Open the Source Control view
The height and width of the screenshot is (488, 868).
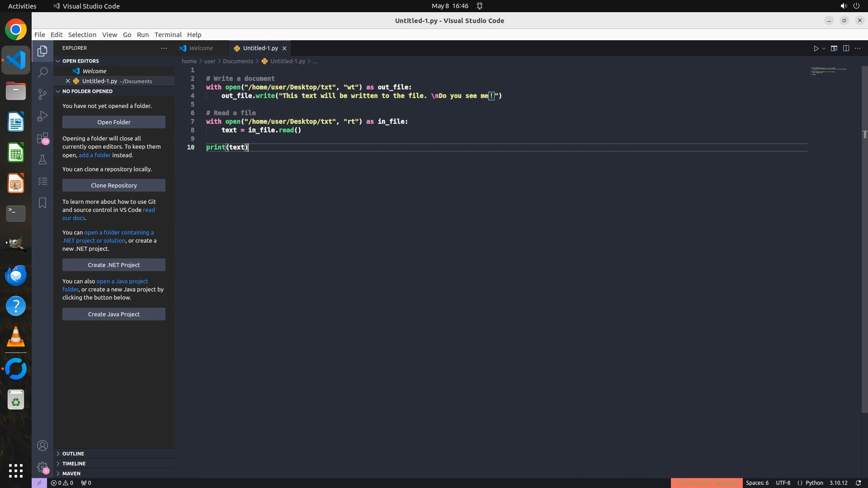pos(42,94)
